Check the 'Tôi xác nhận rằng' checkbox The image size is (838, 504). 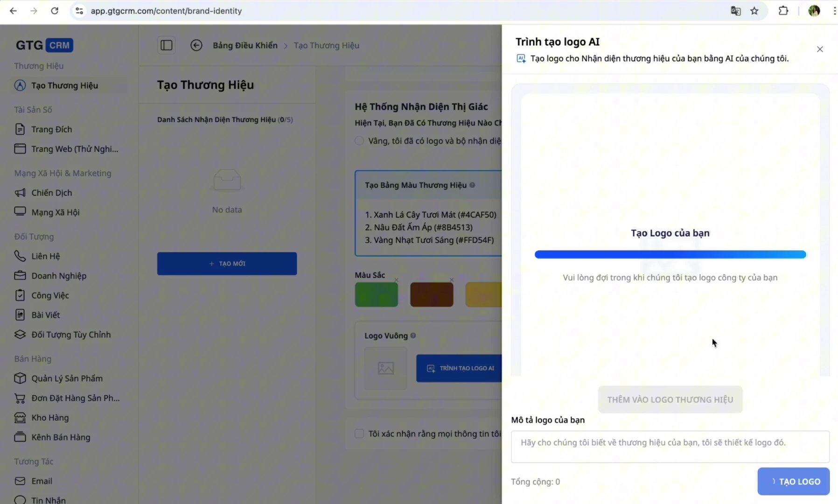[x=359, y=434]
